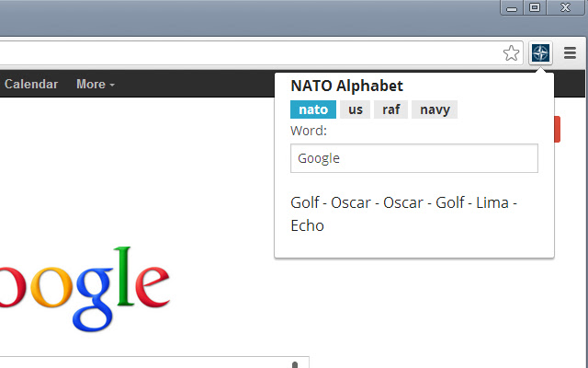Switch to the us alphabet tab
The image size is (588, 368).
coord(356,109)
